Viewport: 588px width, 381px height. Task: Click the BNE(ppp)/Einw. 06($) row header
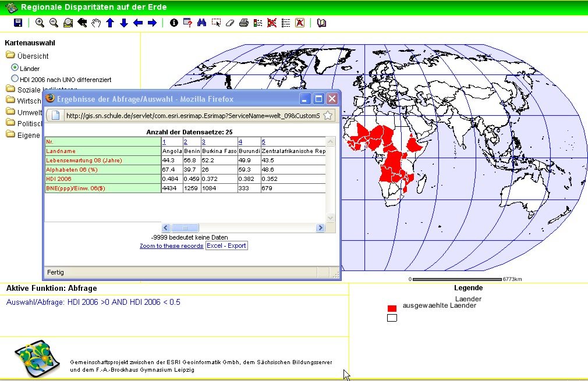click(x=102, y=188)
